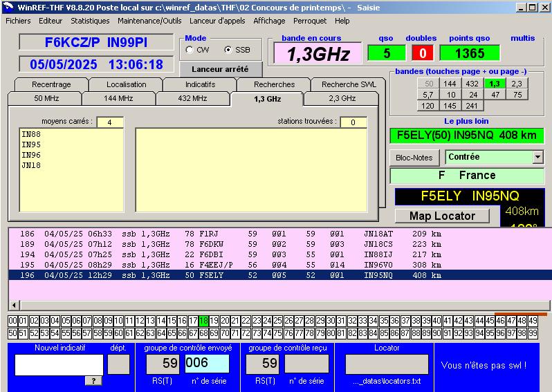Screen dimensions: 552x392
Task: Open the Perroquet menu
Action: coord(310,21)
